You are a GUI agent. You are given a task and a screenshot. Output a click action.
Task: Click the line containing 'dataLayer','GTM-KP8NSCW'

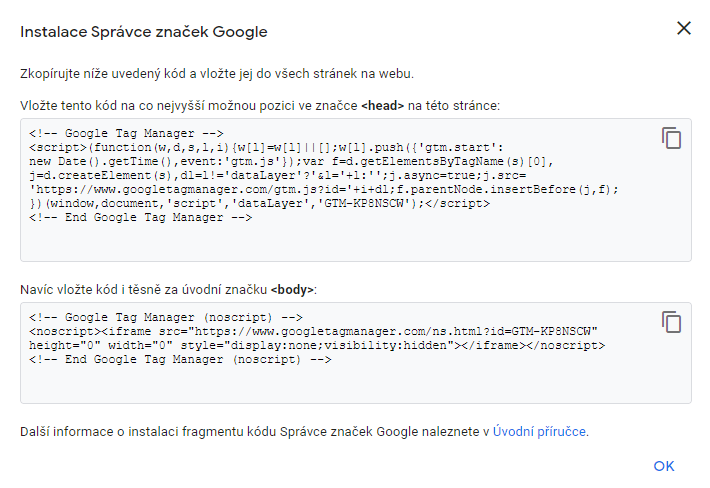coord(259,203)
